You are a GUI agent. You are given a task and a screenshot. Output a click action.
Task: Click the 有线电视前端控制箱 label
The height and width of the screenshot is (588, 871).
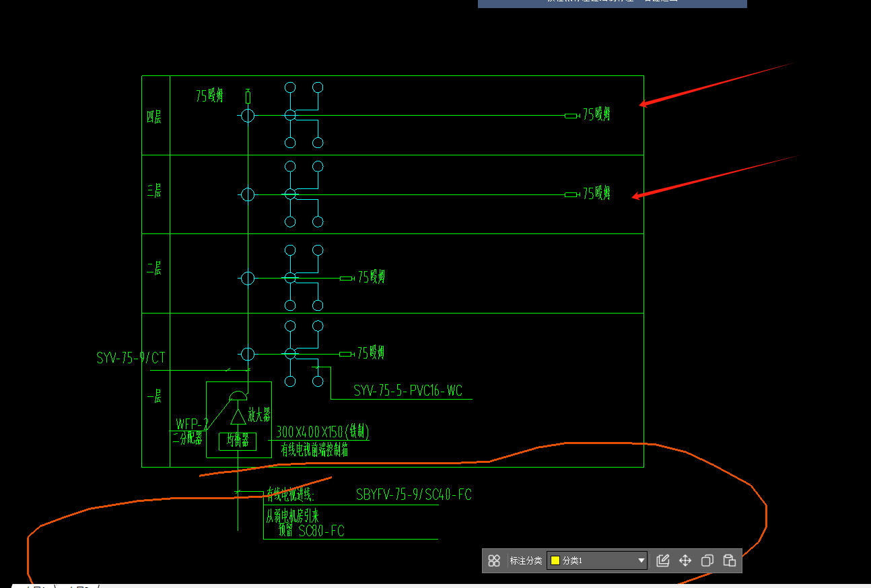[x=315, y=450]
